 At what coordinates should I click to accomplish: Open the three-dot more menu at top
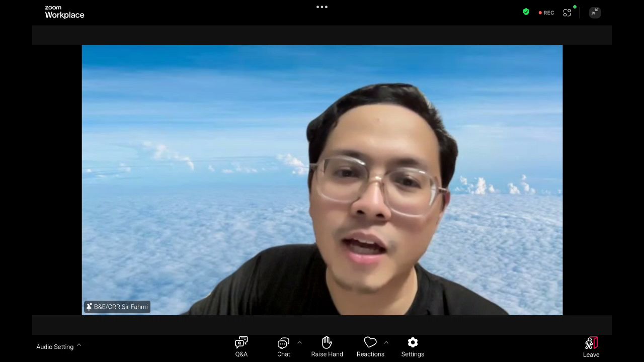click(322, 7)
